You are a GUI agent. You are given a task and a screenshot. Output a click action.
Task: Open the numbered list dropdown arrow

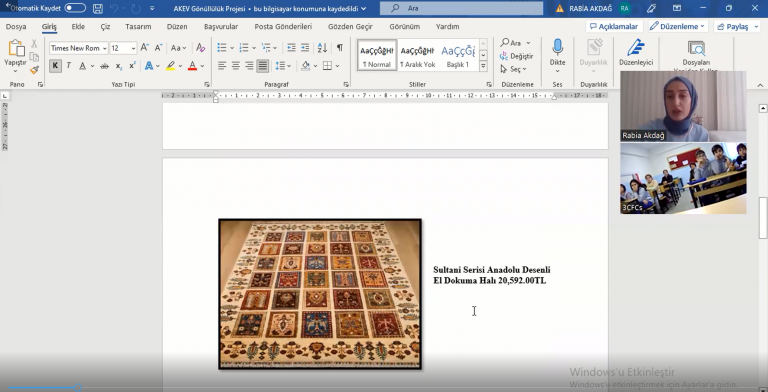point(254,48)
